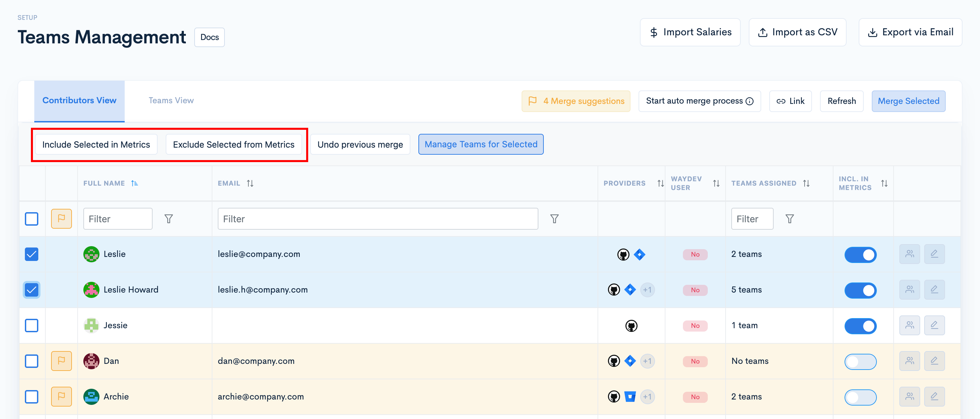Viewport: 980px width, 419px height.
Task: Click the GitHub provider icon in Leslie row
Action: [x=623, y=254]
